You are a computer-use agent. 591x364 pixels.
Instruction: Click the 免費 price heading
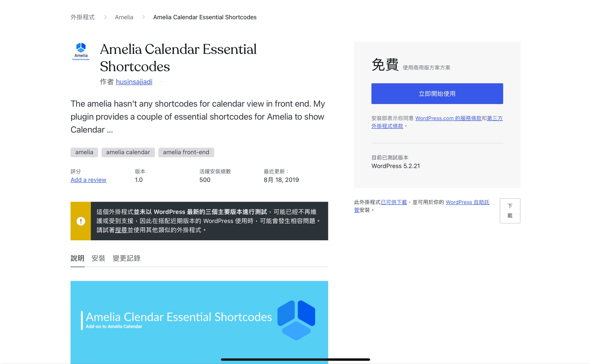click(385, 65)
